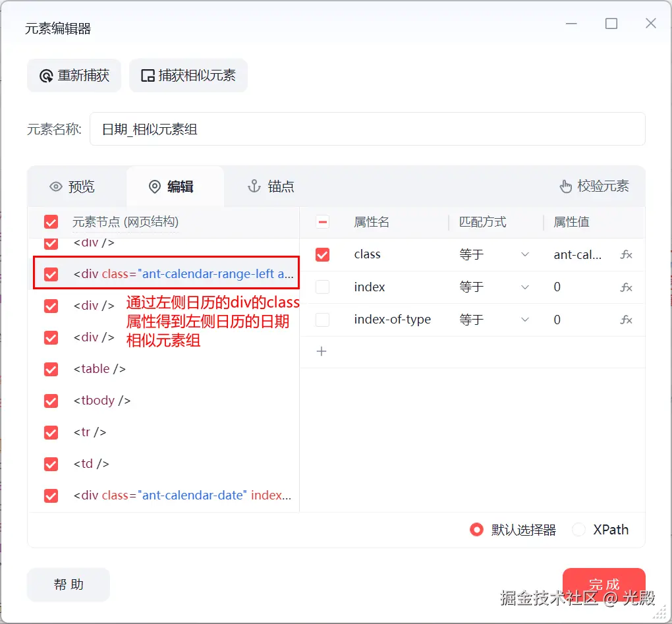The image size is (672, 624).
Task: Select the tr tree node
Action: tap(90, 432)
